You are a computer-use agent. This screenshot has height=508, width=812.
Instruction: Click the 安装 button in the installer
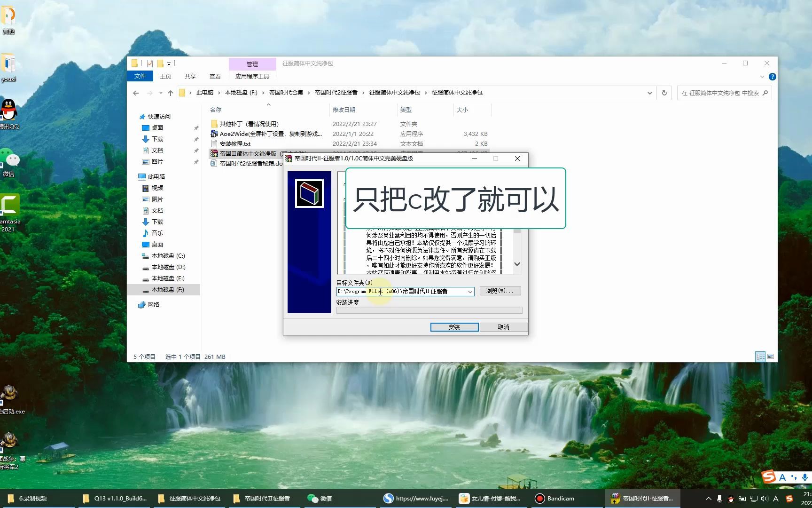[454, 327]
